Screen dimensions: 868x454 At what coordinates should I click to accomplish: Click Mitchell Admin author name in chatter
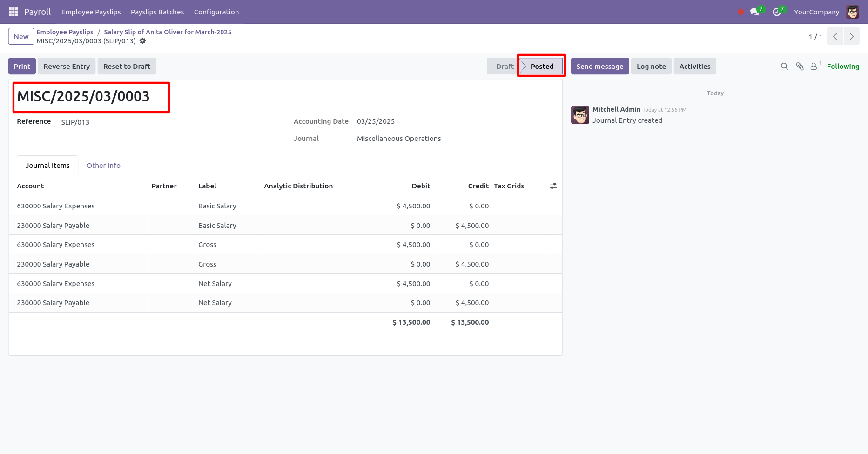point(616,109)
